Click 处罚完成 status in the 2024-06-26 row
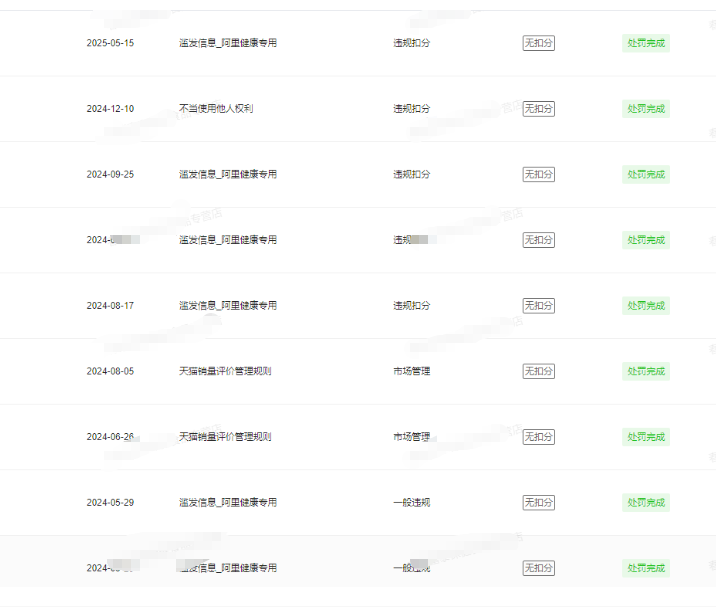Image resolution: width=716 pixels, height=607 pixels. pyautogui.click(x=645, y=437)
